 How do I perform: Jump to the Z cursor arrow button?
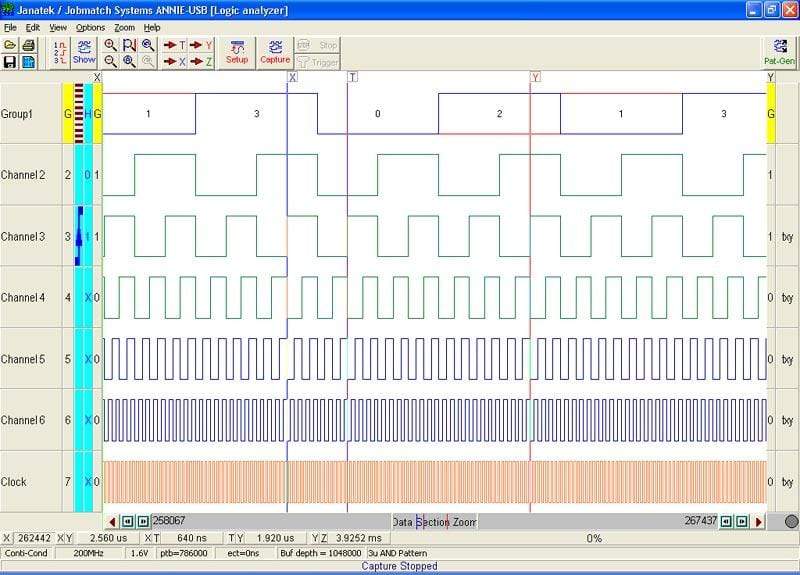(x=202, y=62)
